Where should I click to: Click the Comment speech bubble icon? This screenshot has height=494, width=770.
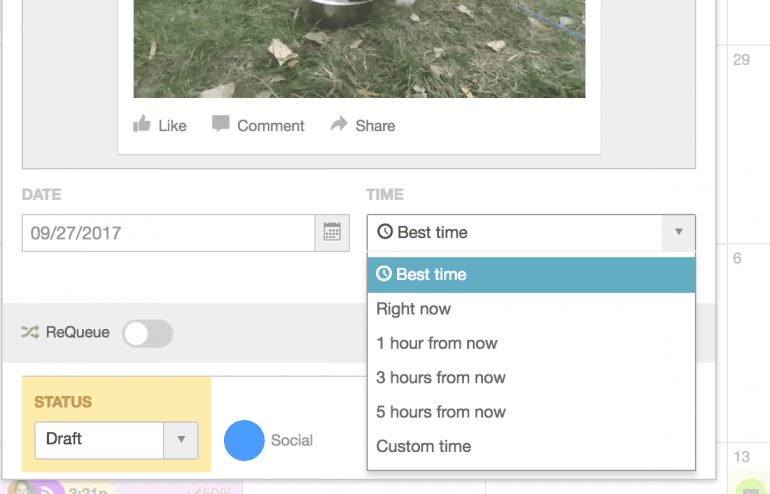221,125
